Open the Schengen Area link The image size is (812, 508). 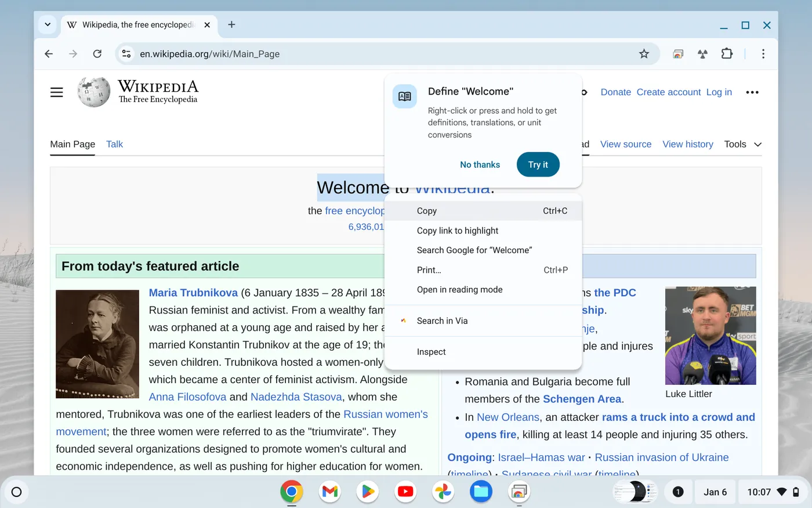click(x=582, y=399)
